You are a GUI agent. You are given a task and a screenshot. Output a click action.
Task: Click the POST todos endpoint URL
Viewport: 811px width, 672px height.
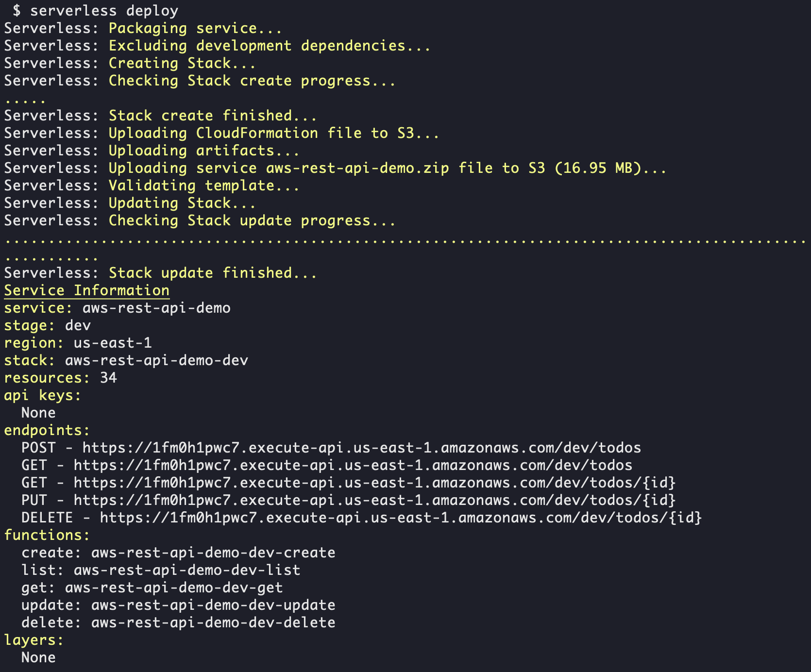click(362, 448)
